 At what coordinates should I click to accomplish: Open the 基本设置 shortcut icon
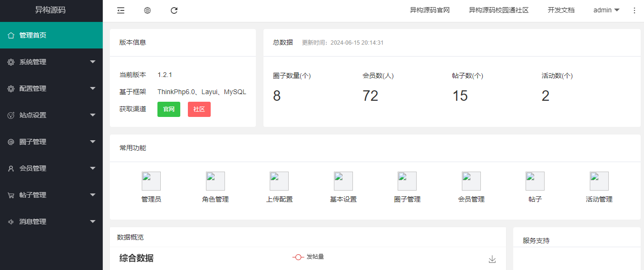tap(343, 181)
